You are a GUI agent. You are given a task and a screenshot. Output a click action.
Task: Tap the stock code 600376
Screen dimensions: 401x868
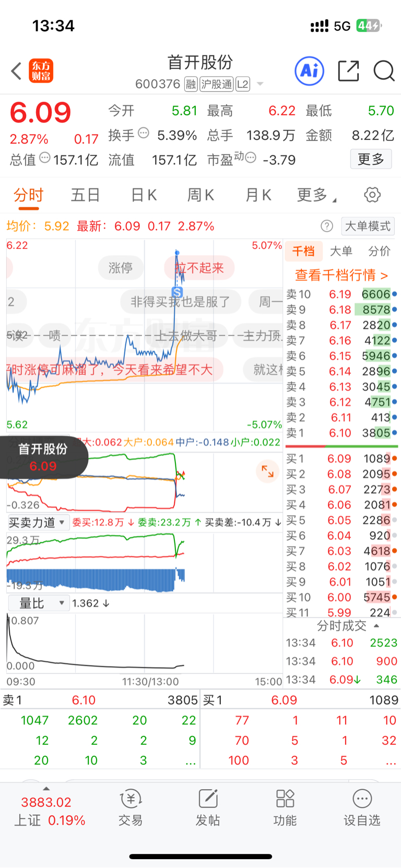pos(158,84)
